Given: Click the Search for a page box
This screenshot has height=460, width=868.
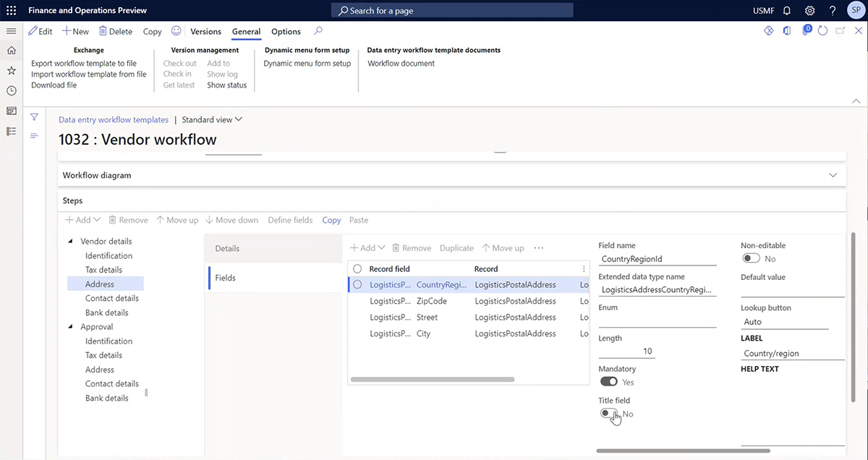Looking at the screenshot, I should coord(451,10).
